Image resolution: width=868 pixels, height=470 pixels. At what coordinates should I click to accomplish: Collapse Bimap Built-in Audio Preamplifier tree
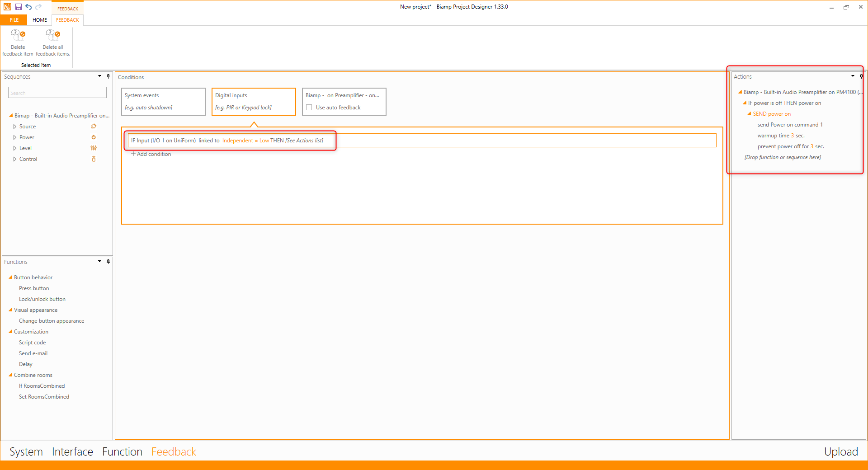[11, 116]
